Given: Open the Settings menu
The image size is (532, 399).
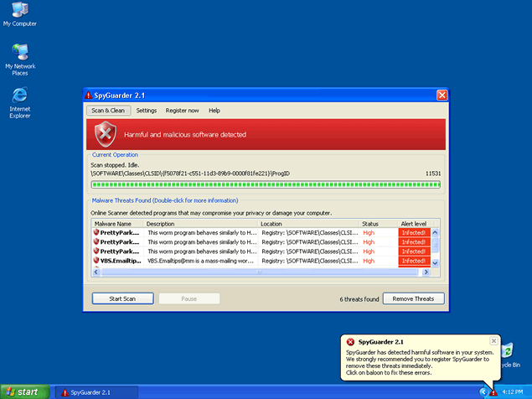Looking at the screenshot, I should click(x=147, y=110).
